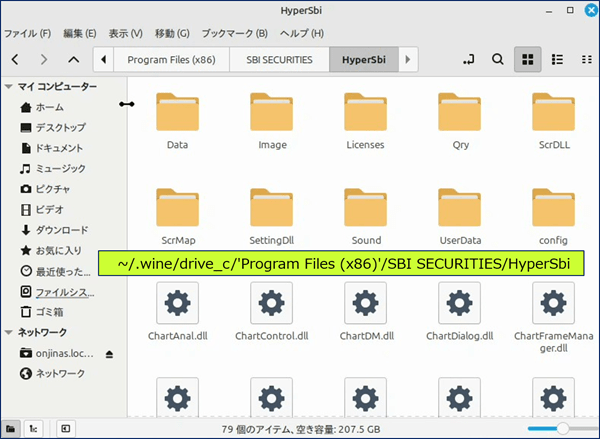Open ミュージック in the sidebar
600x439 pixels.
click(53, 168)
